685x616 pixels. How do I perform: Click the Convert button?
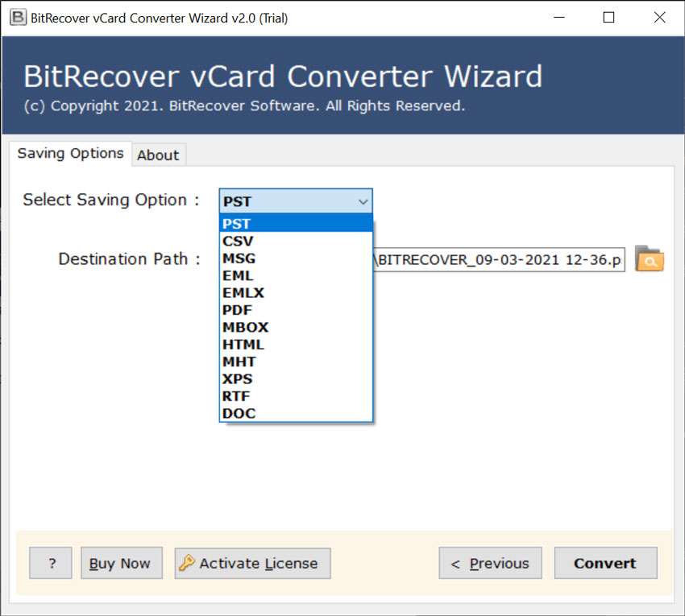point(605,563)
